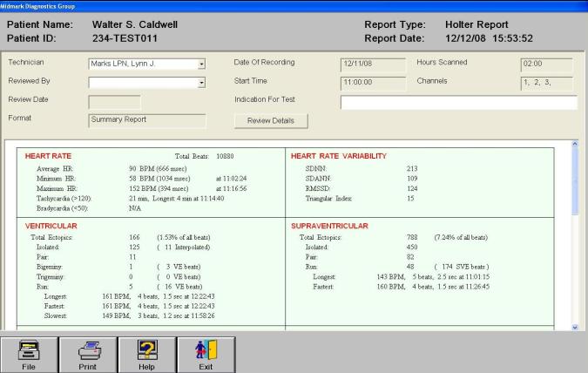This screenshot has width=588, height=373.
Task: Click the Bigeminy row label
Action: pyautogui.click(x=50, y=267)
